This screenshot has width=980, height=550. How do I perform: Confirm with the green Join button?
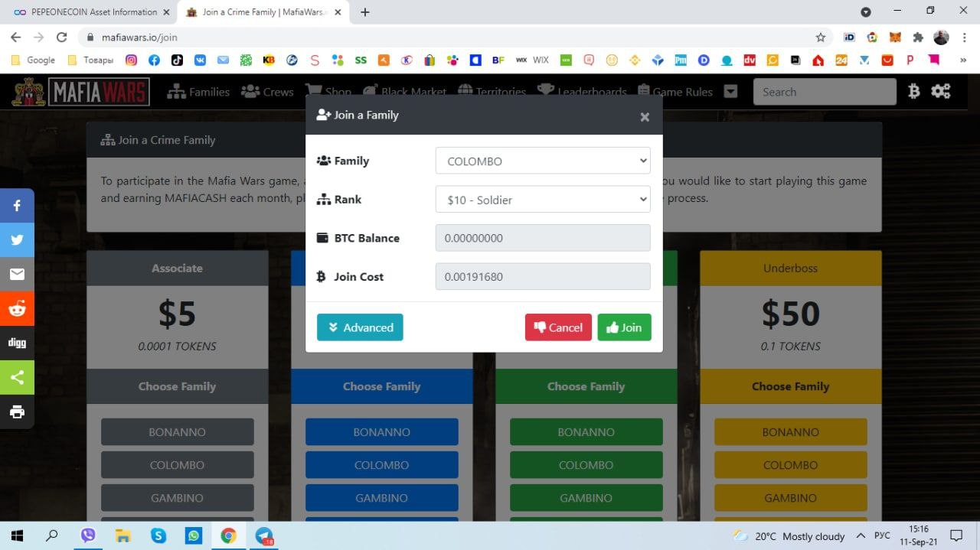624,327
